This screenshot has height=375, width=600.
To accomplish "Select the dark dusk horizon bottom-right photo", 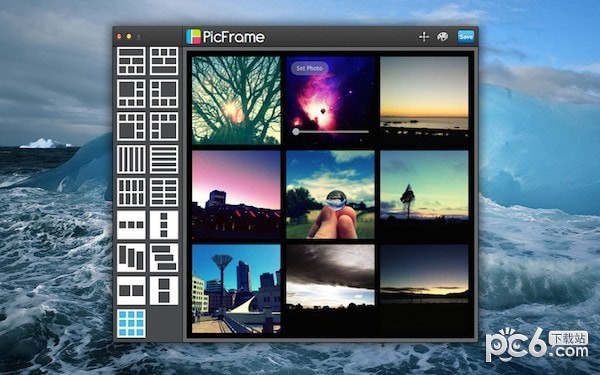I will [424, 289].
